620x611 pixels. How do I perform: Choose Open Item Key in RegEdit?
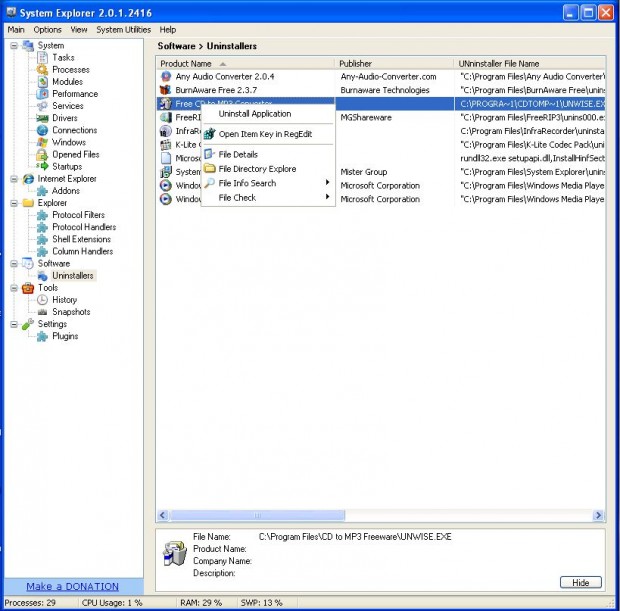coord(268,134)
